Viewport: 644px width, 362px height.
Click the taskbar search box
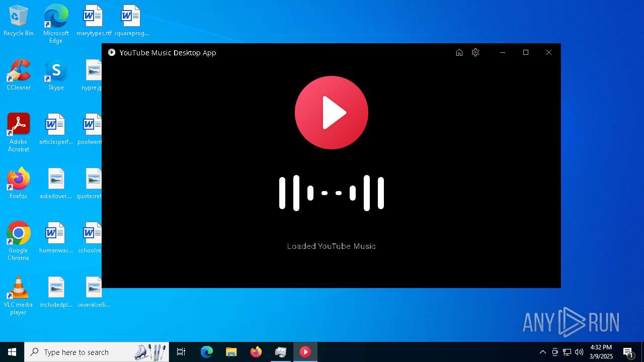pos(97,352)
